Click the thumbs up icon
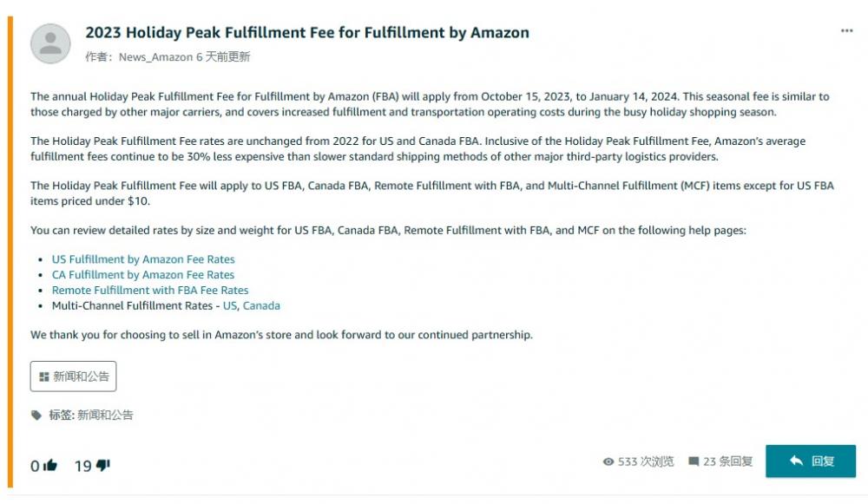Viewport: 868px width, 504px height. 50,465
